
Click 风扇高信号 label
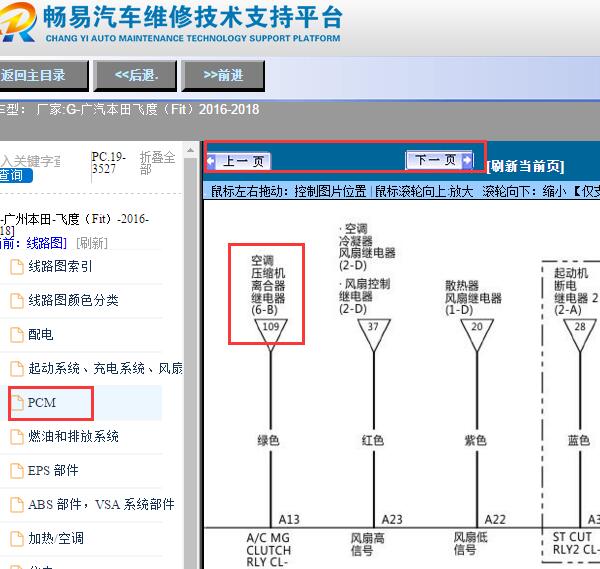tap(367, 545)
